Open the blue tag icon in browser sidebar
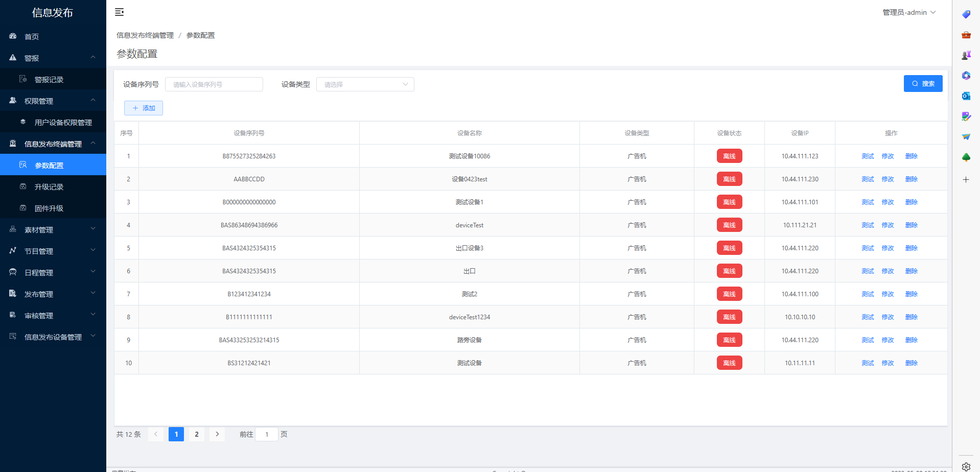Image resolution: width=980 pixels, height=472 pixels. (966, 14)
